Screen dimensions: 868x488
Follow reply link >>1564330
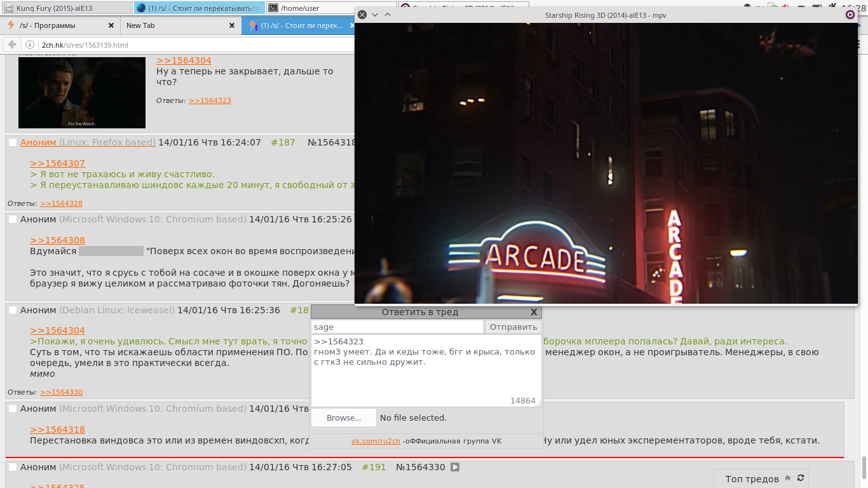point(61,392)
